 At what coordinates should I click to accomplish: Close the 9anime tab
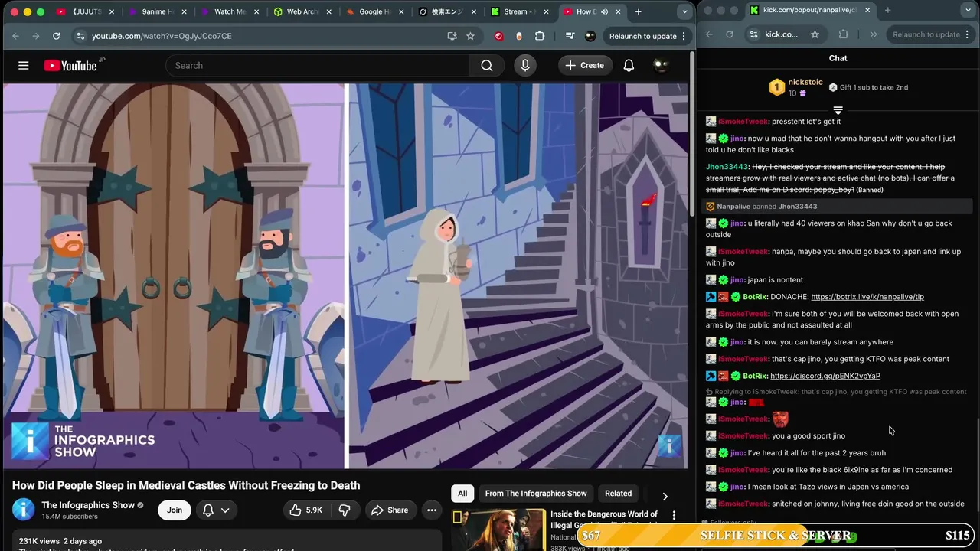click(x=184, y=11)
